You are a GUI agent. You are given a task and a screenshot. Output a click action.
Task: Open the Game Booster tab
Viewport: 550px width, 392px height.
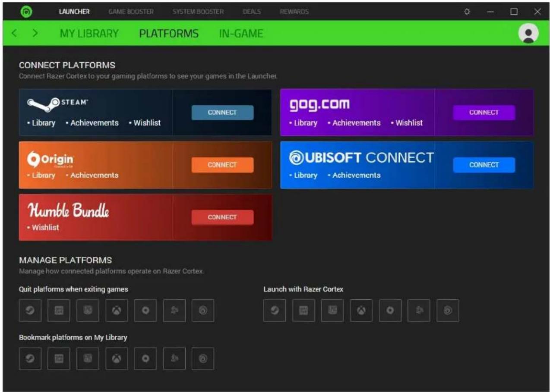(131, 12)
